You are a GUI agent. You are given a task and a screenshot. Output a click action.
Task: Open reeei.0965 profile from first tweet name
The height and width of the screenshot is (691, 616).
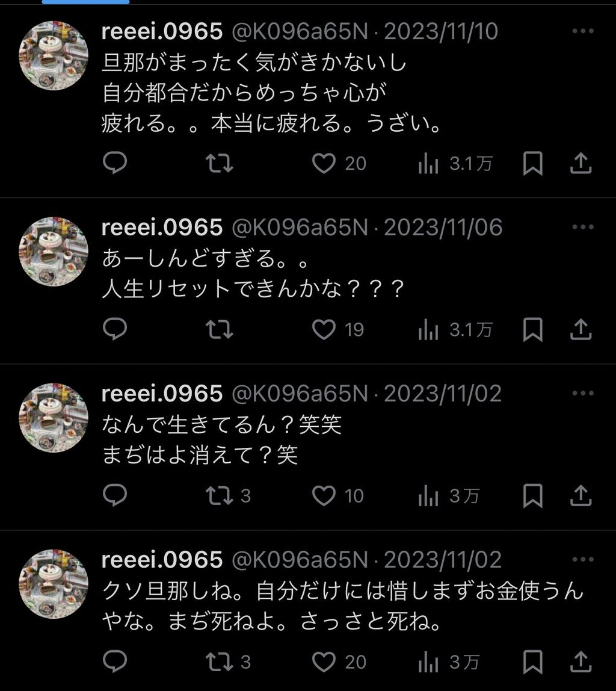click(162, 31)
